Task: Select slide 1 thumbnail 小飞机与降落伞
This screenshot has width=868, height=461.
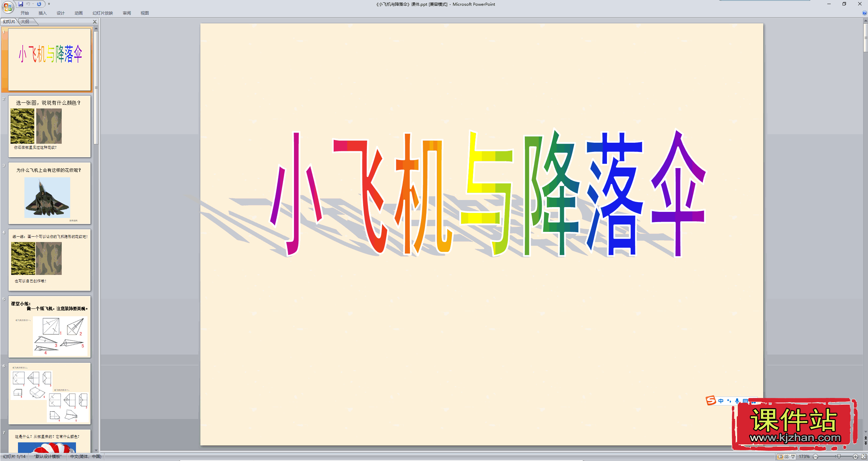Action: coord(50,59)
